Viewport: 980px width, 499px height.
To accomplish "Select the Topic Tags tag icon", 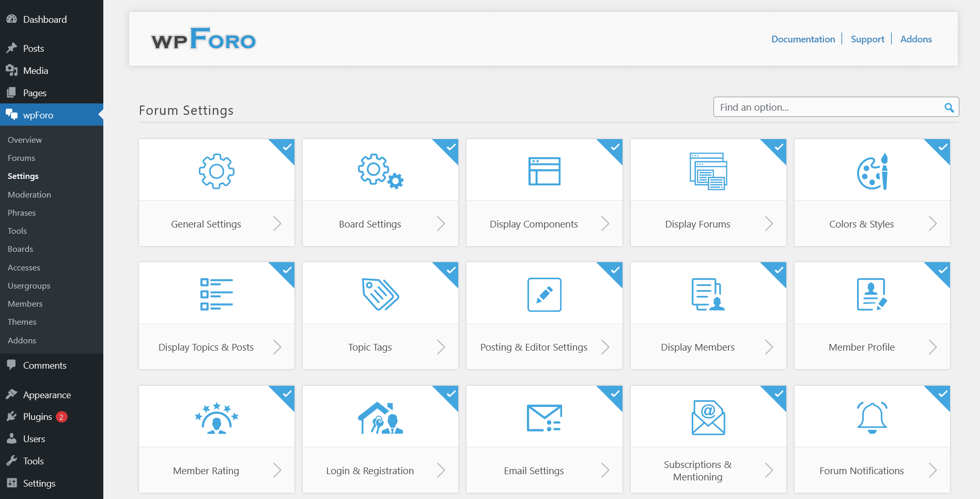I will tap(380, 295).
